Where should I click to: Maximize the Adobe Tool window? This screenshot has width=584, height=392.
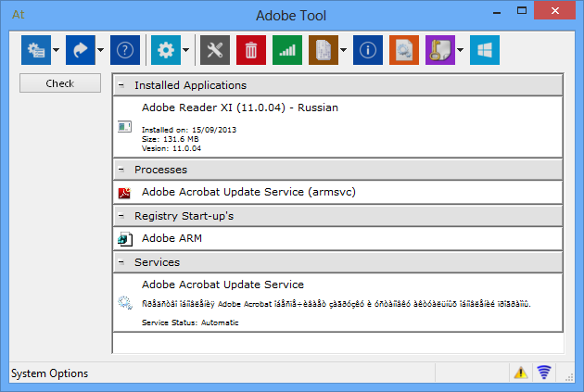point(522,11)
